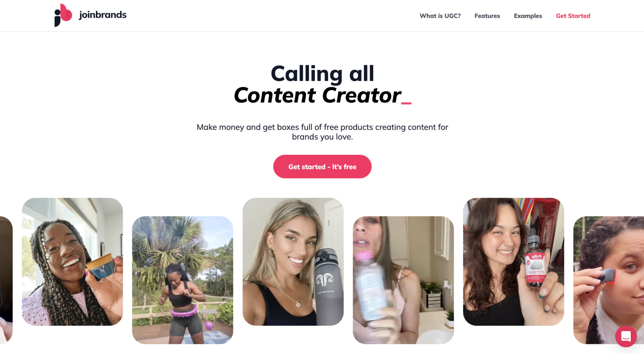The image size is (644, 354).
Task: Select Examples navigation tab
Action: [x=528, y=15]
